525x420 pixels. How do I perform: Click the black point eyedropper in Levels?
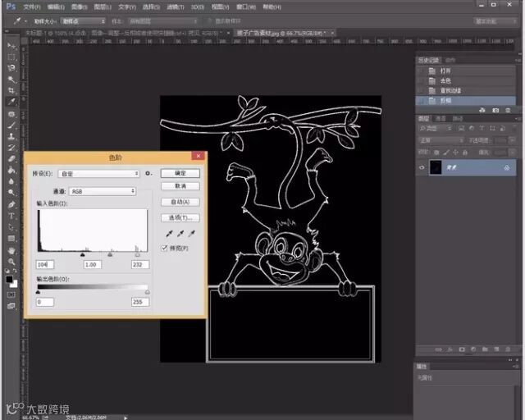(x=168, y=234)
